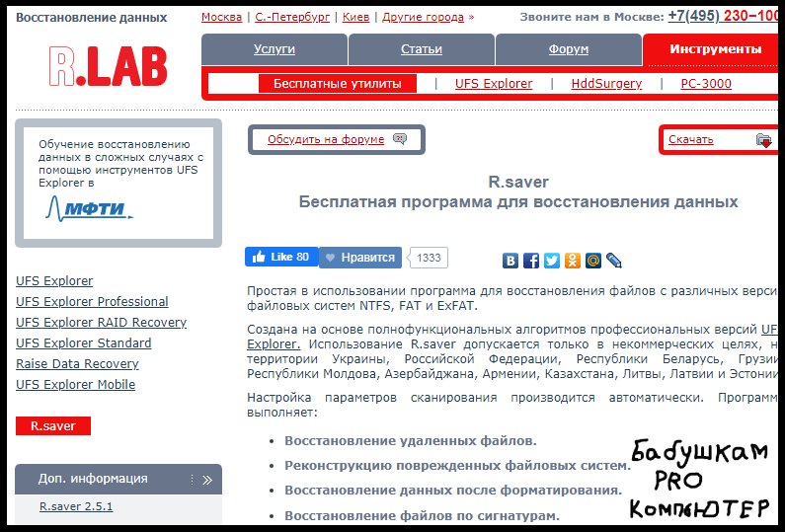Open UFS Explorer Standard link
785x532 pixels.
[84, 342]
